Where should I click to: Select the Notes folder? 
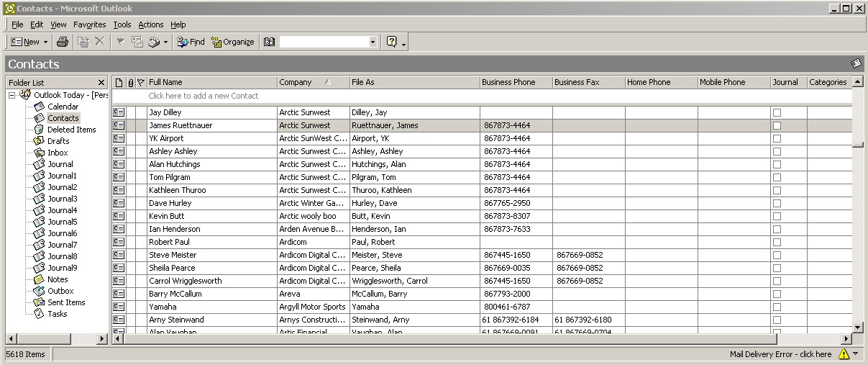pyautogui.click(x=58, y=279)
